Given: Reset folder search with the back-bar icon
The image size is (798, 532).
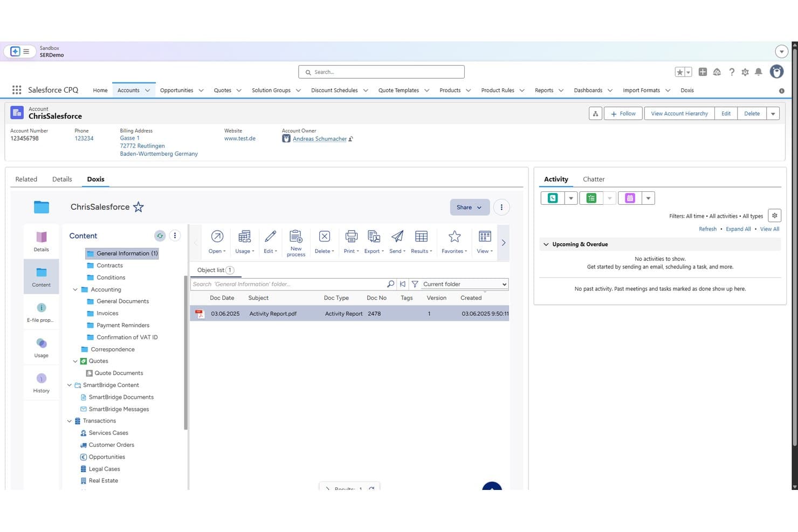Looking at the screenshot, I should (403, 284).
